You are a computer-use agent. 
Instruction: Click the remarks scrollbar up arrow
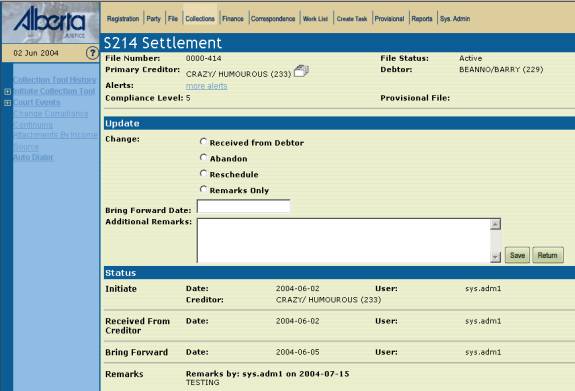495,224
